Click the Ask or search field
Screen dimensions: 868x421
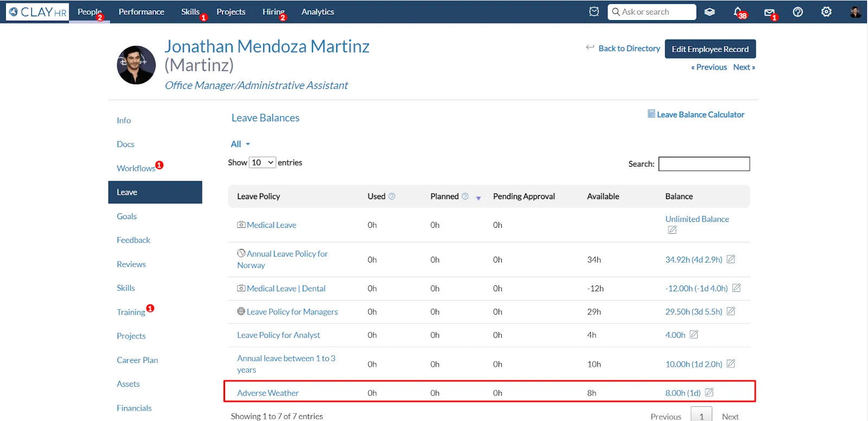pyautogui.click(x=652, y=12)
